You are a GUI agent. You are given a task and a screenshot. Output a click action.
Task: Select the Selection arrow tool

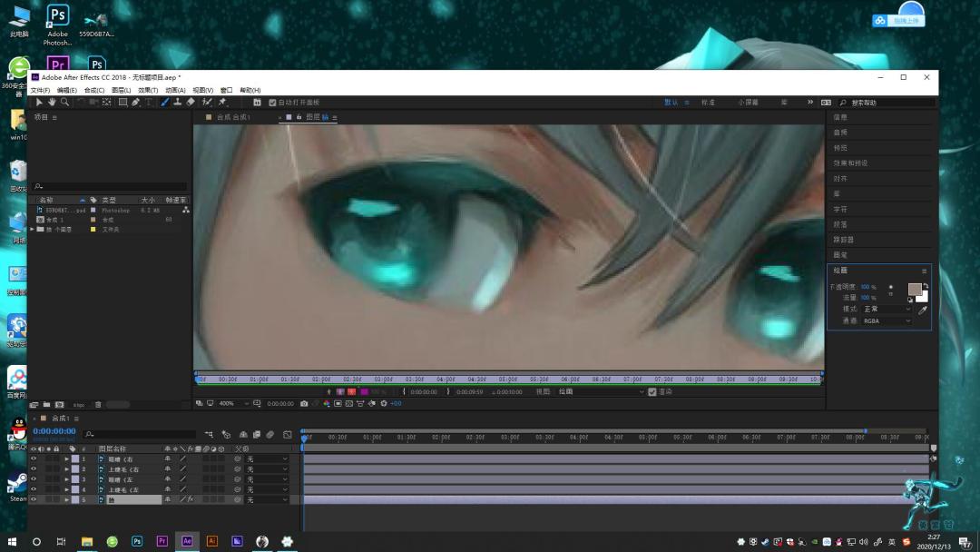coord(39,102)
